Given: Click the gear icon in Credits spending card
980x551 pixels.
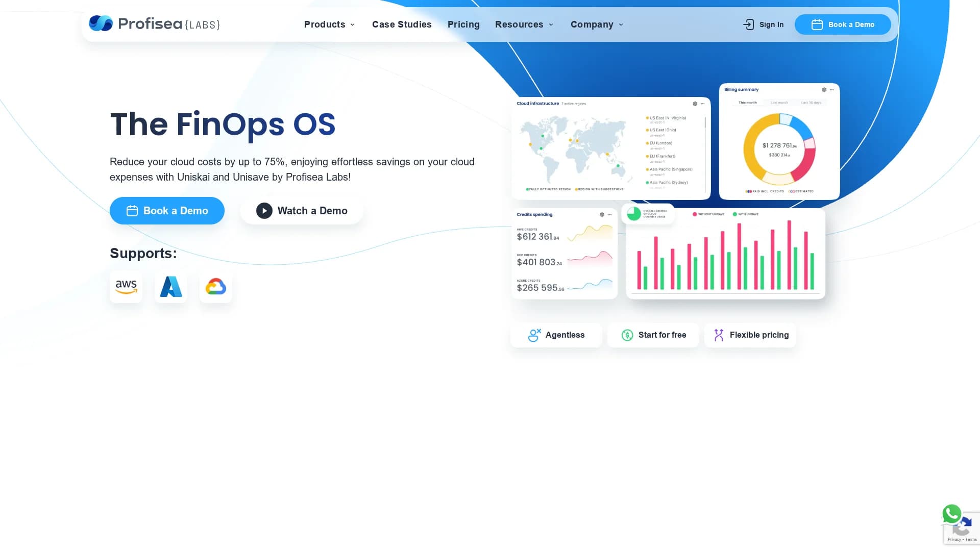Looking at the screenshot, I should pos(602,215).
